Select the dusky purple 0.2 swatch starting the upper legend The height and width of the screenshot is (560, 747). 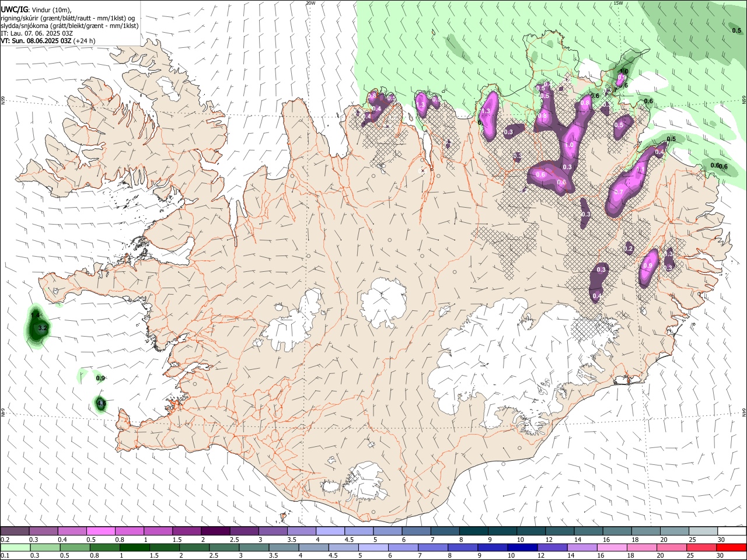point(15,531)
